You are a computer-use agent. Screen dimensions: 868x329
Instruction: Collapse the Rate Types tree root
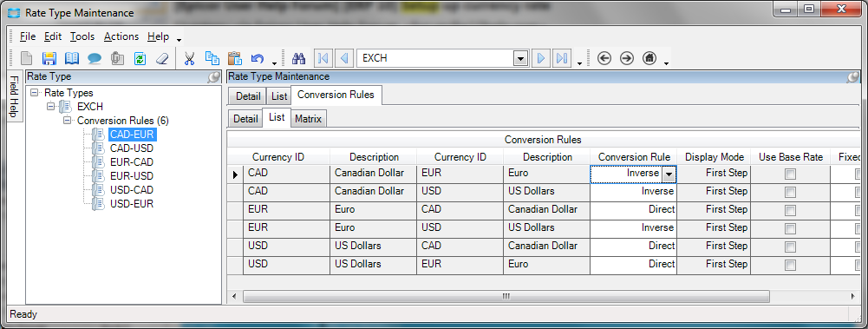35,93
